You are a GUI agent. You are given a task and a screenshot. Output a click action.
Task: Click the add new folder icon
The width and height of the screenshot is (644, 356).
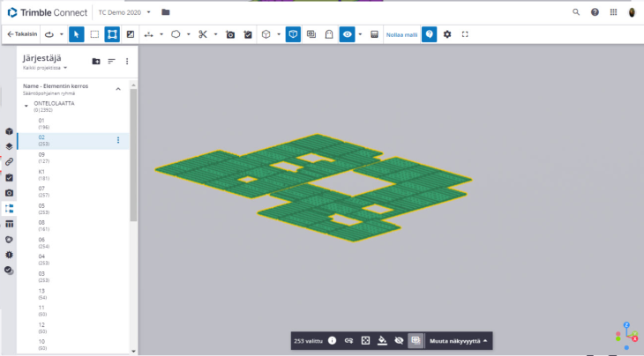coord(96,61)
